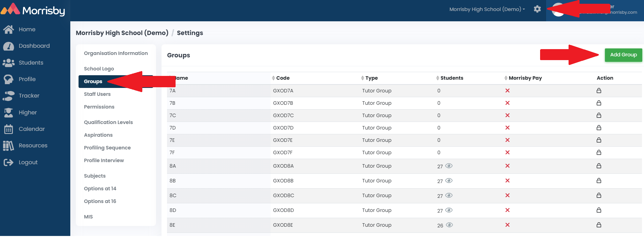644x237 pixels.
Task: Click the lock icon for group 8B
Action: [599, 181]
